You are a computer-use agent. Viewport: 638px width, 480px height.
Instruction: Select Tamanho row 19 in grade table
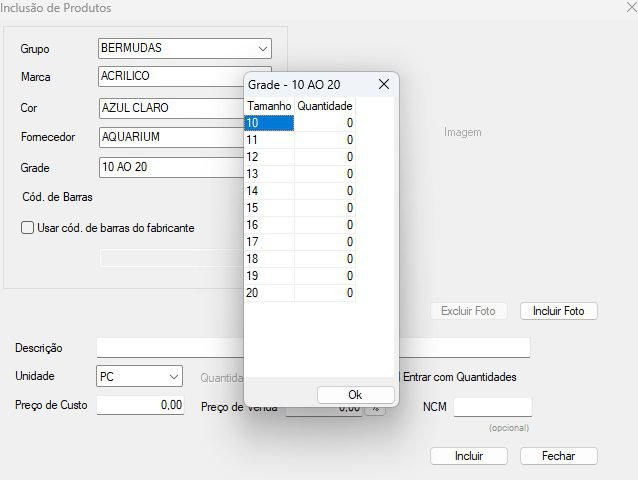click(x=269, y=276)
